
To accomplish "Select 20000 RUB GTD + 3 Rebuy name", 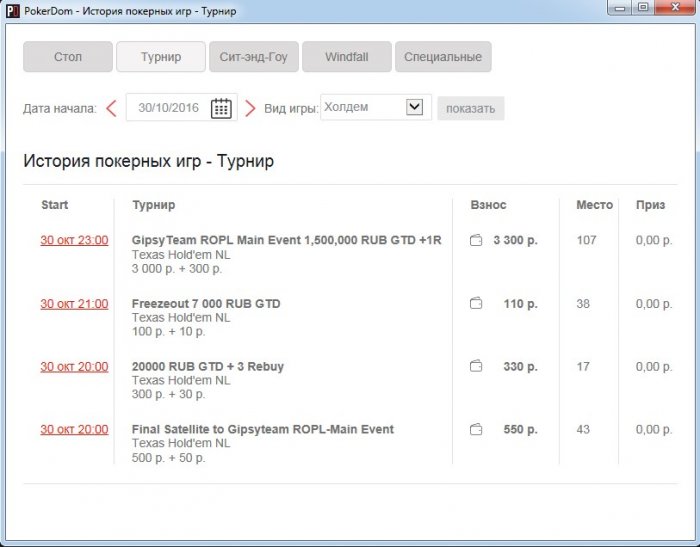I will pos(208,367).
